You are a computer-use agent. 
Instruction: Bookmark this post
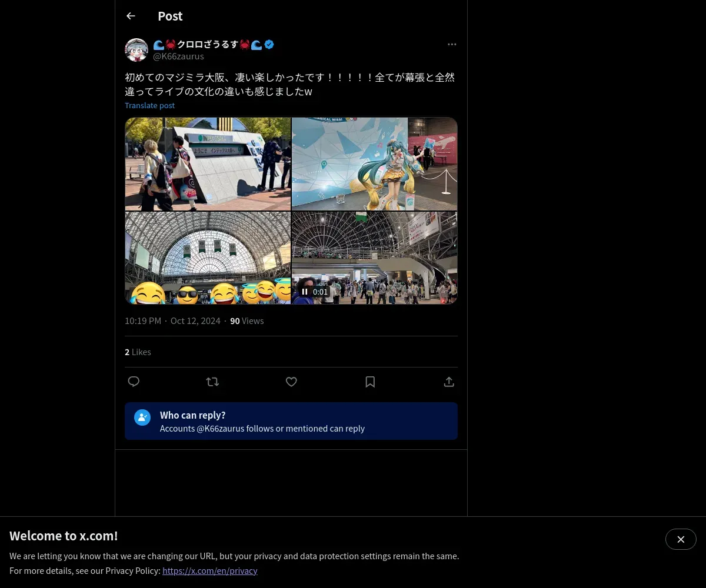click(x=370, y=382)
